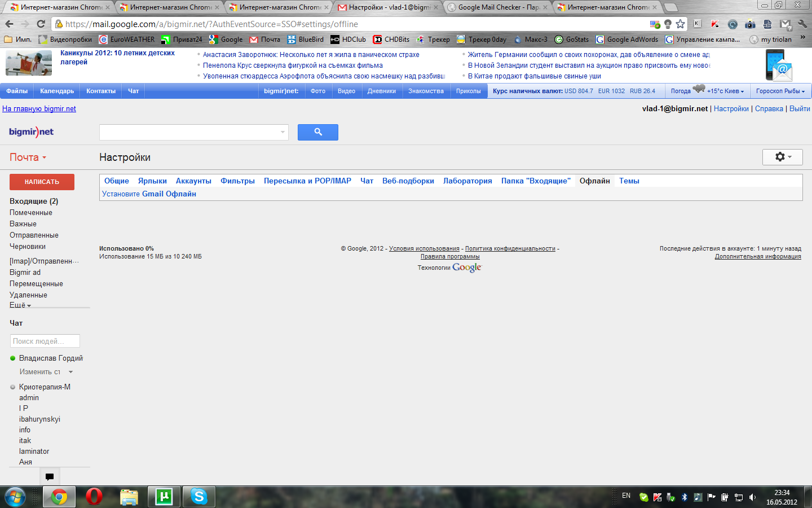This screenshot has width=812, height=508.
Task: Switch to the Аккаунты settings tab
Action: pos(193,181)
